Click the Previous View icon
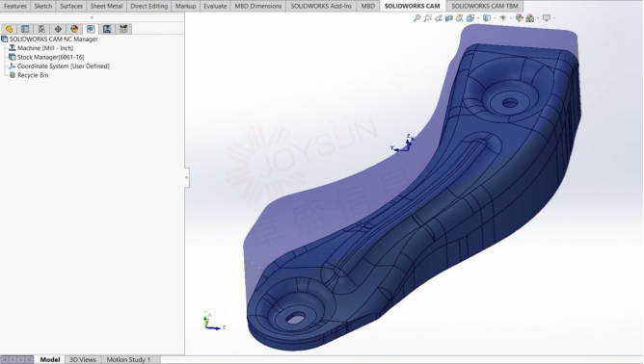Viewport: 644px width, 364px height. coord(439,18)
